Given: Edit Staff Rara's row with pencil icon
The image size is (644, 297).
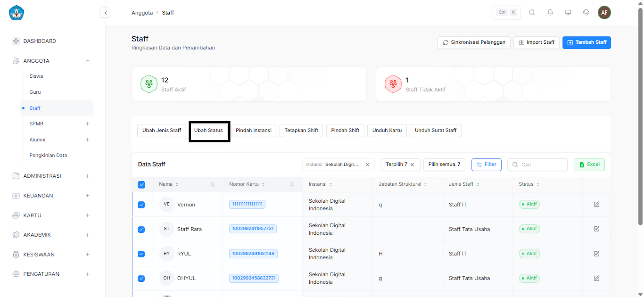Looking at the screenshot, I should click(597, 229).
